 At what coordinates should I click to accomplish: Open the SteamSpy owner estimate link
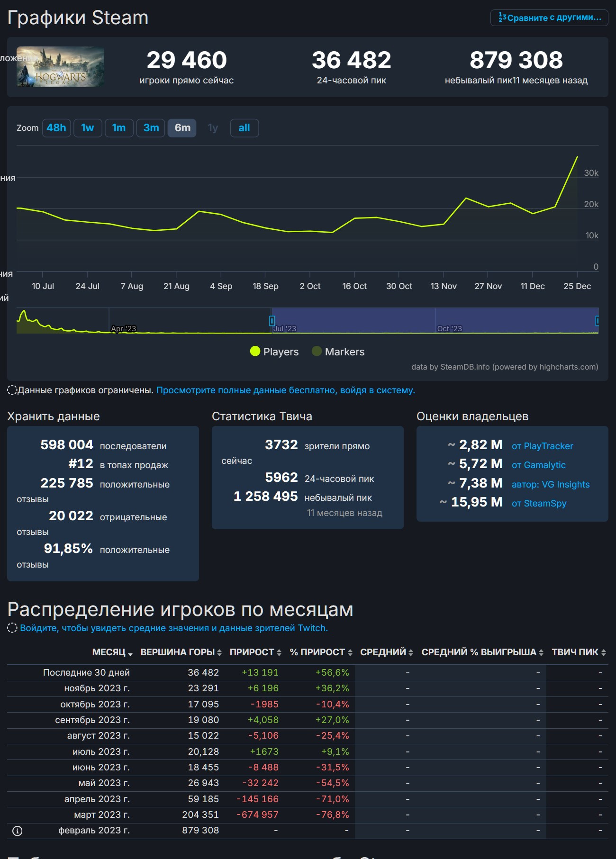click(x=539, y=503)
